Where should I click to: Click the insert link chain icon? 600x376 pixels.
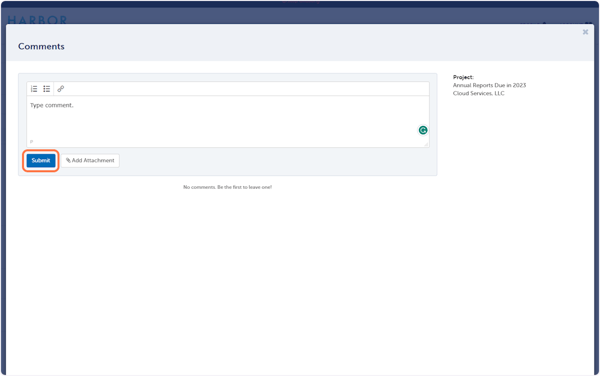(60, 89)
